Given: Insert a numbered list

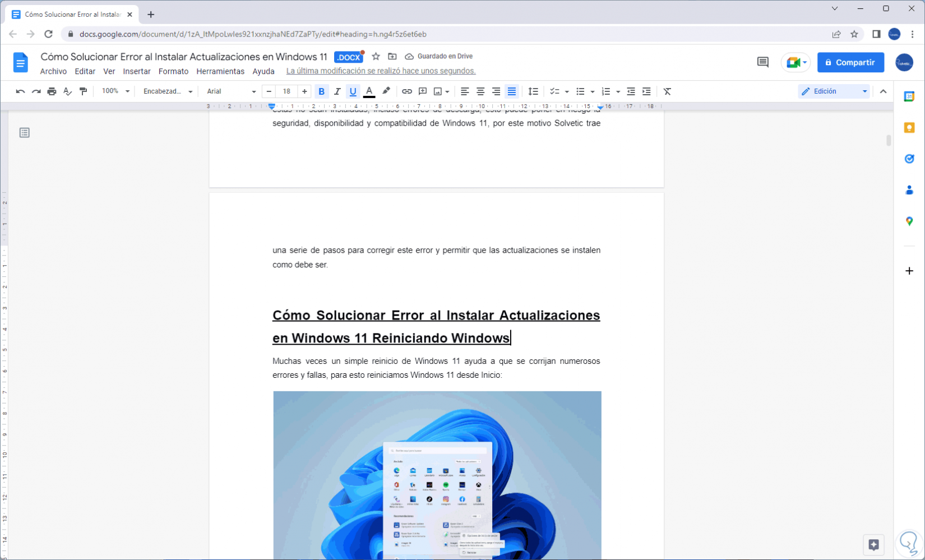Looking at the screenshot, I should pyautogui.click(x=605, y=91).
